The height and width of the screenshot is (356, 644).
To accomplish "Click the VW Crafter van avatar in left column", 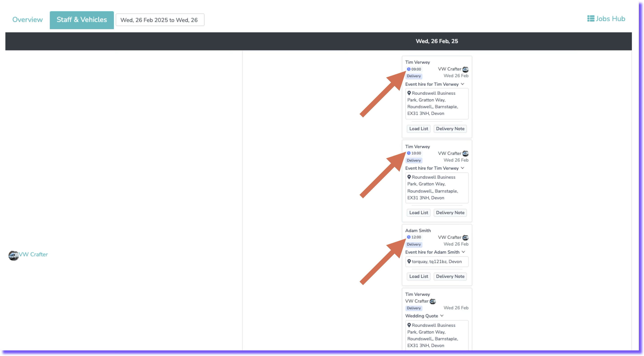I will coord(13,255).
